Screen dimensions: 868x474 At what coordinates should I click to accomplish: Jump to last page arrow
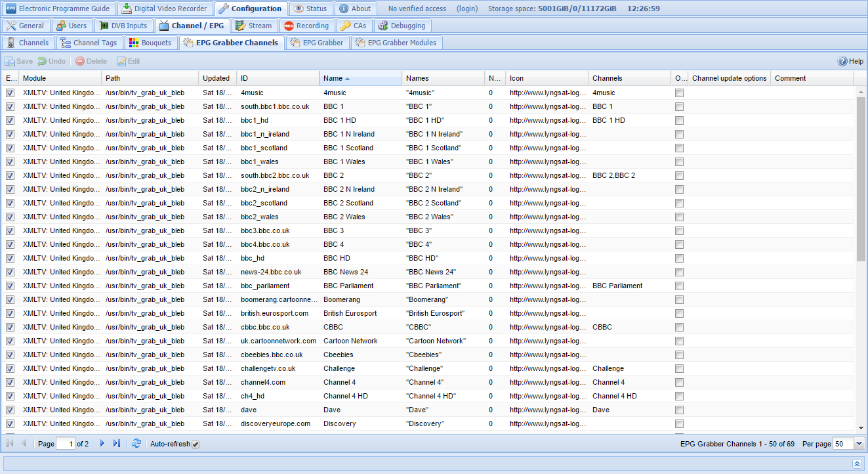[117, 444]
